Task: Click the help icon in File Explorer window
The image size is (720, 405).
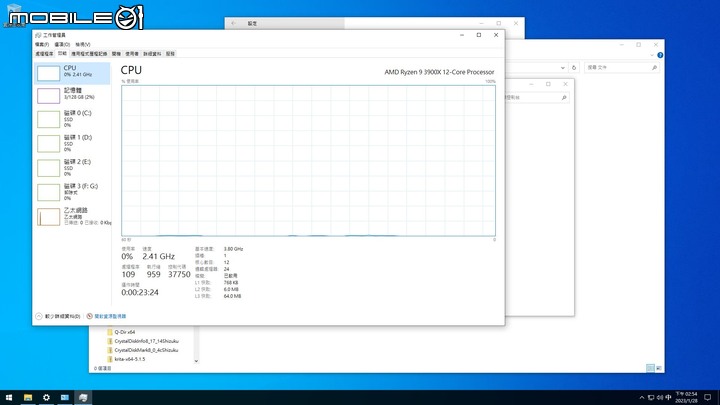Action: (x=660, y=55)
